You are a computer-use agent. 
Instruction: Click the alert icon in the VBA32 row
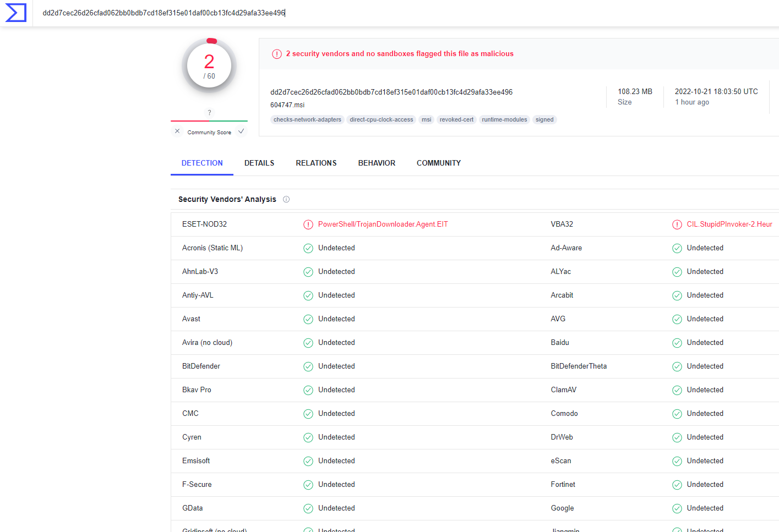pos(677,224)
